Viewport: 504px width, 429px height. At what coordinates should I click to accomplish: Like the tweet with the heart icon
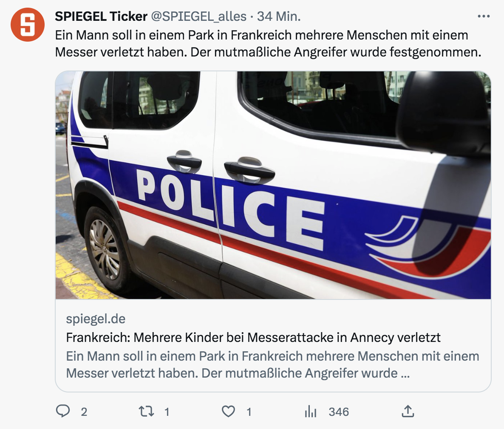(229, 411)
